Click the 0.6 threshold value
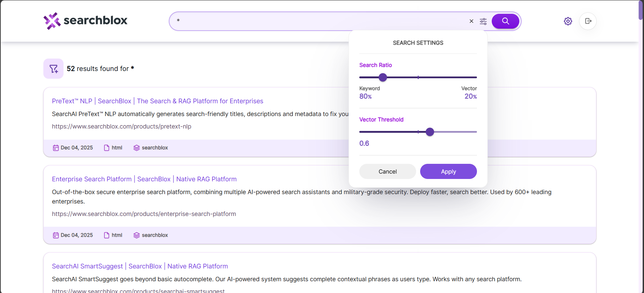Image resolution: width=644 pixels, height=293 pixels. click(364, 143)
